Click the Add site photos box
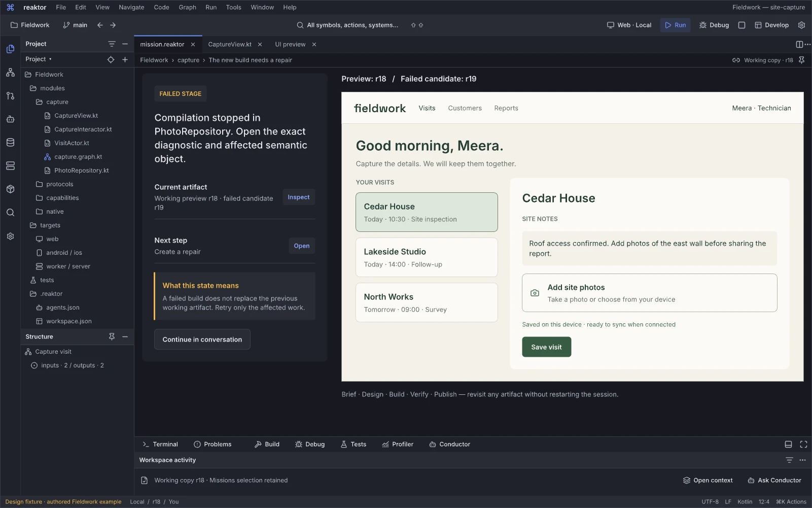 coord(649,293)
